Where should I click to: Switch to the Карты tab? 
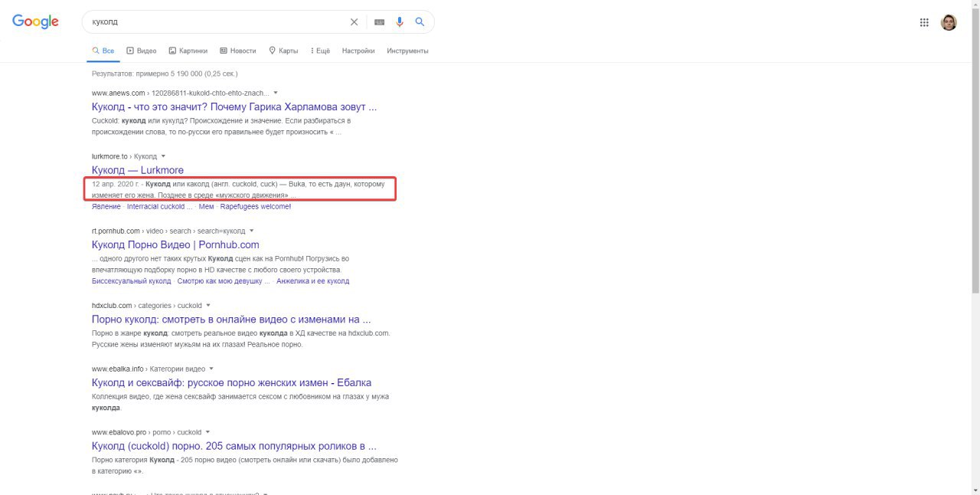(x=283, y=51)
